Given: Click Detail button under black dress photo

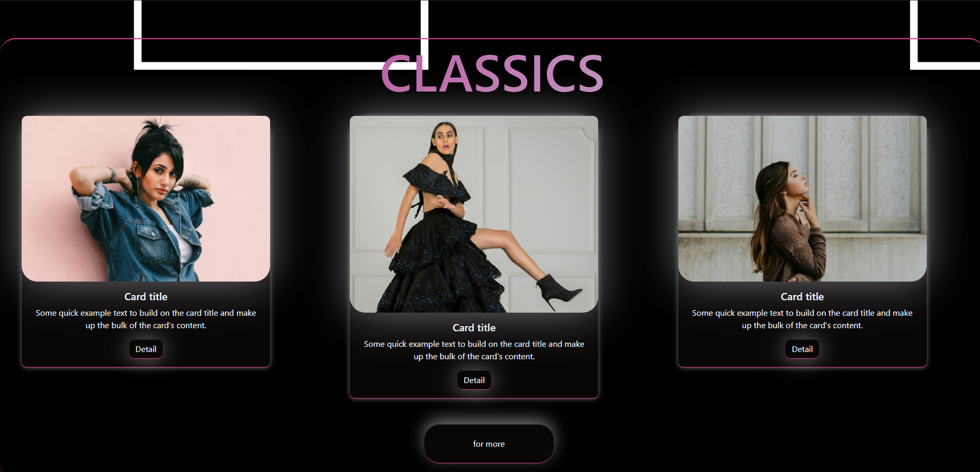Looking at the screenshot, I should tap(474, 380).
